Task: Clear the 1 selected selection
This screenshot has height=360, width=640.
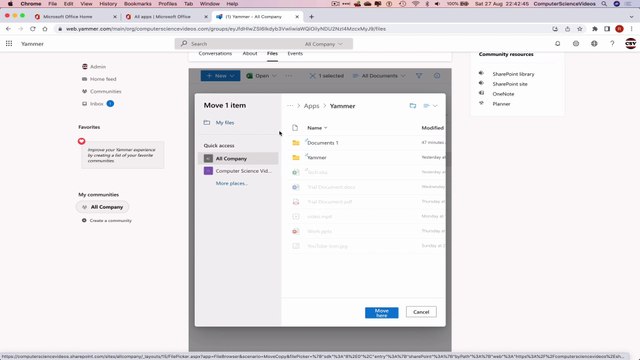Action: pyautogui.click(x=327, y=76)
